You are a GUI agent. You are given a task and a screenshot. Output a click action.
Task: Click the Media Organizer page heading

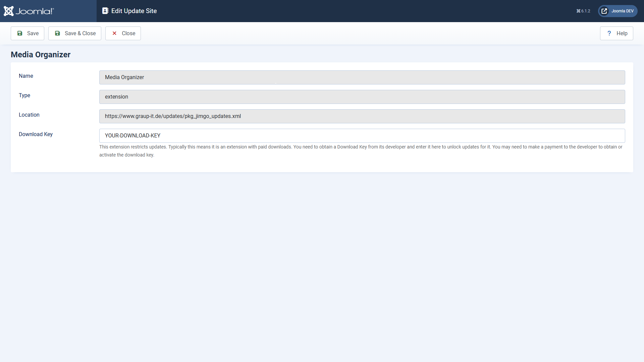tap(41, 55)
